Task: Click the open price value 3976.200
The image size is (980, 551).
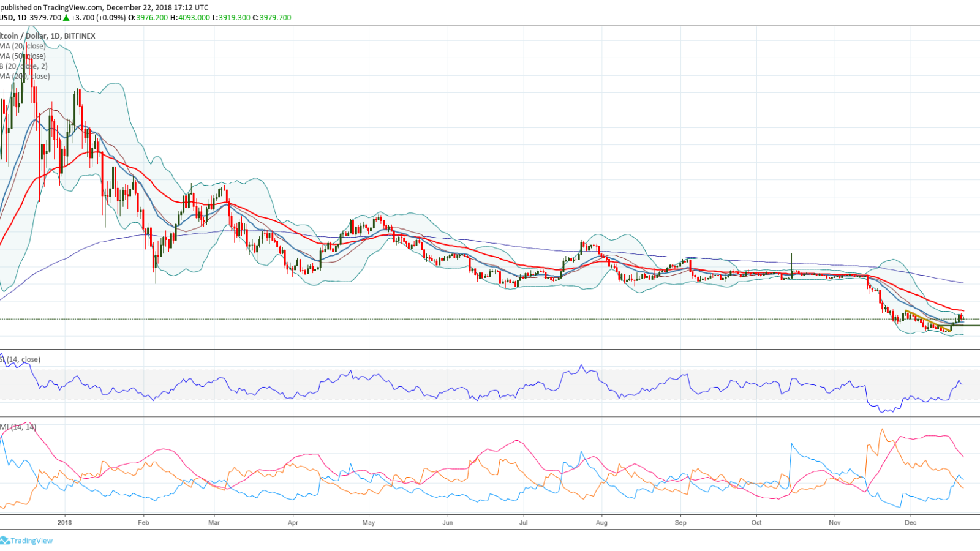Action: click(152, 18)
